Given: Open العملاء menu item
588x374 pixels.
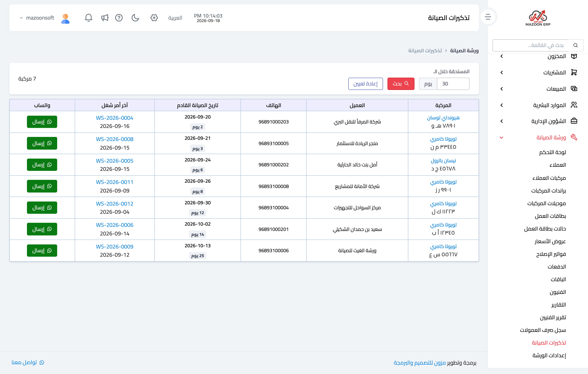Looking at the screenshot, I should tap(558, 165).
